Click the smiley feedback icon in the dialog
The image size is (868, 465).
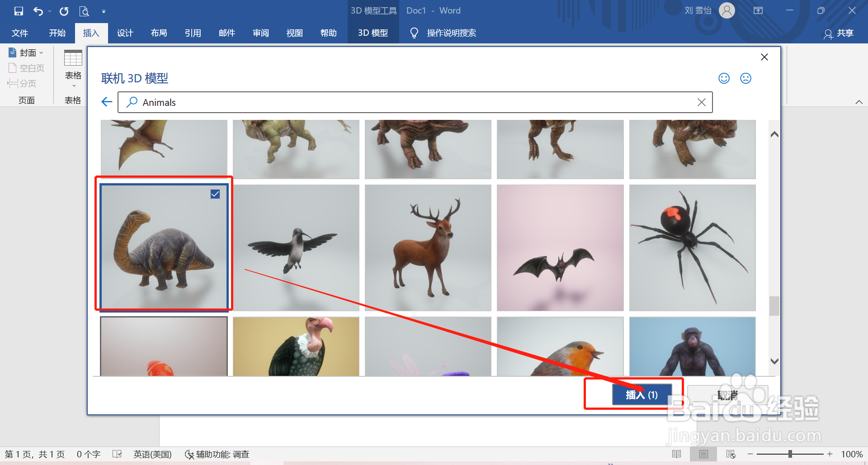click(x=724, y=78)
